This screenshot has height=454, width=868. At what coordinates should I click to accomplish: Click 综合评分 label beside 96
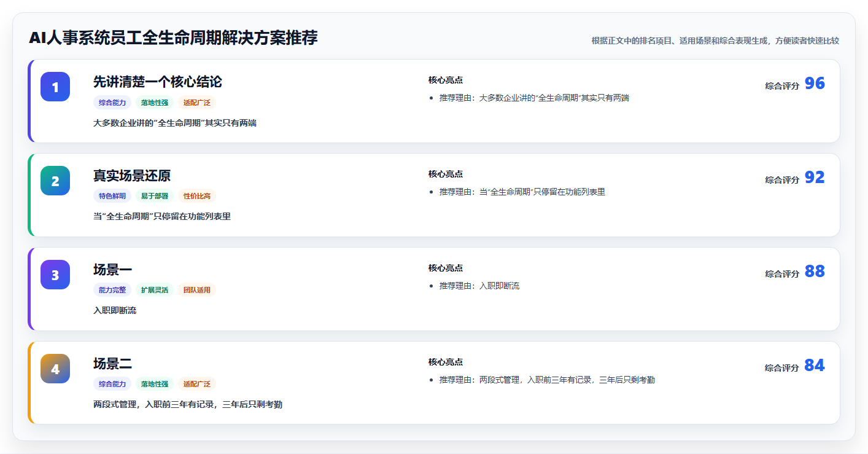click(x=782, y=86)
